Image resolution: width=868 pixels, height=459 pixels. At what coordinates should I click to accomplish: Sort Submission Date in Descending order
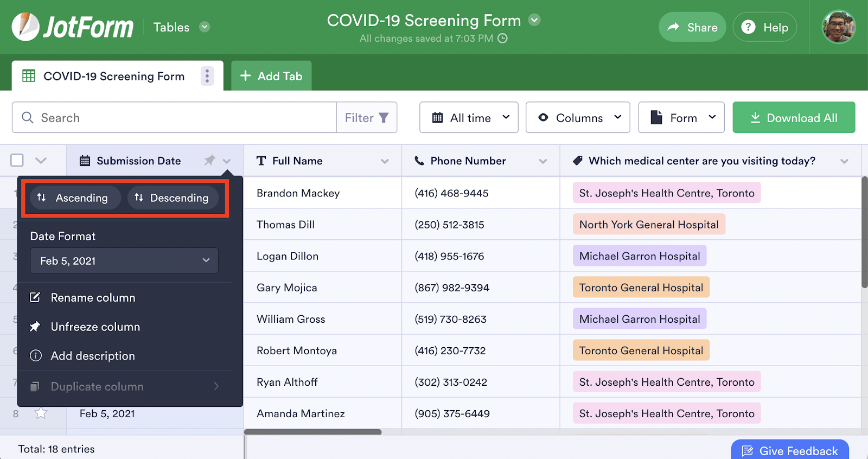tap(173, 197)
